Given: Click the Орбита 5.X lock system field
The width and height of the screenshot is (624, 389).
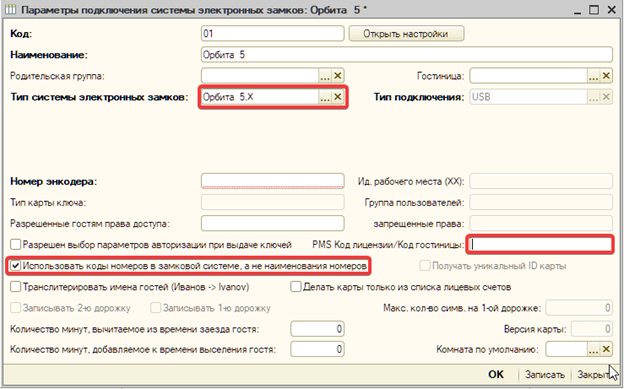Looking at the screenshot, I should [x=260, y=97].
